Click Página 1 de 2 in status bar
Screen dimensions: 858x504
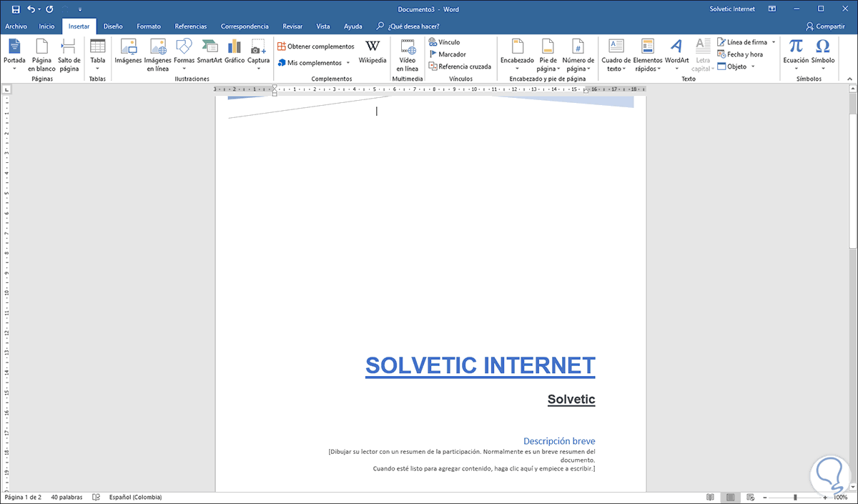(23, 497)
